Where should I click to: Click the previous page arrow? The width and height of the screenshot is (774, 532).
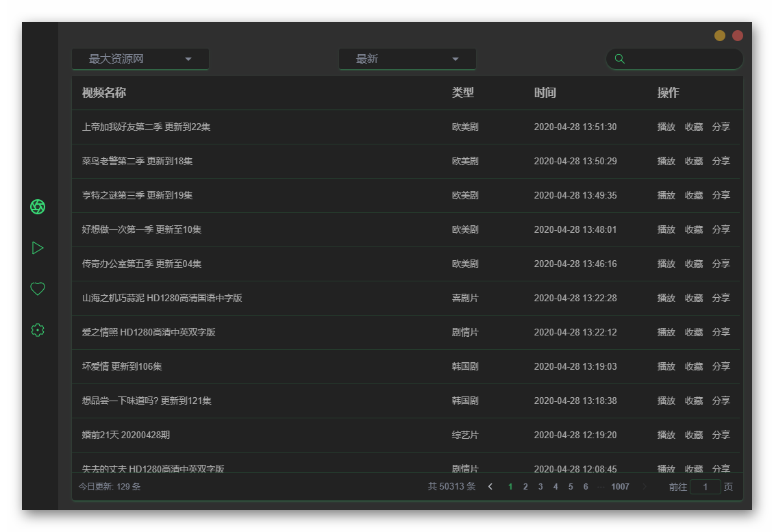click(x=490, y=487)
